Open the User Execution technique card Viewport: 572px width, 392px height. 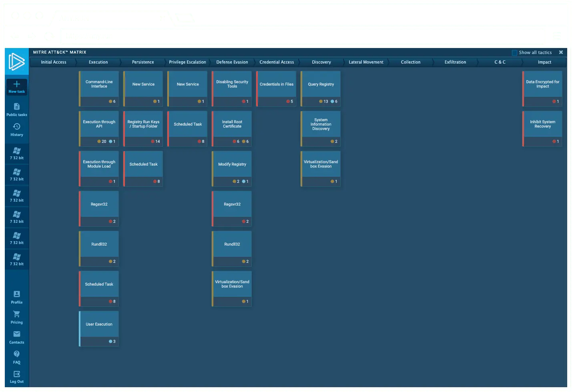click(x=99, y=324)
